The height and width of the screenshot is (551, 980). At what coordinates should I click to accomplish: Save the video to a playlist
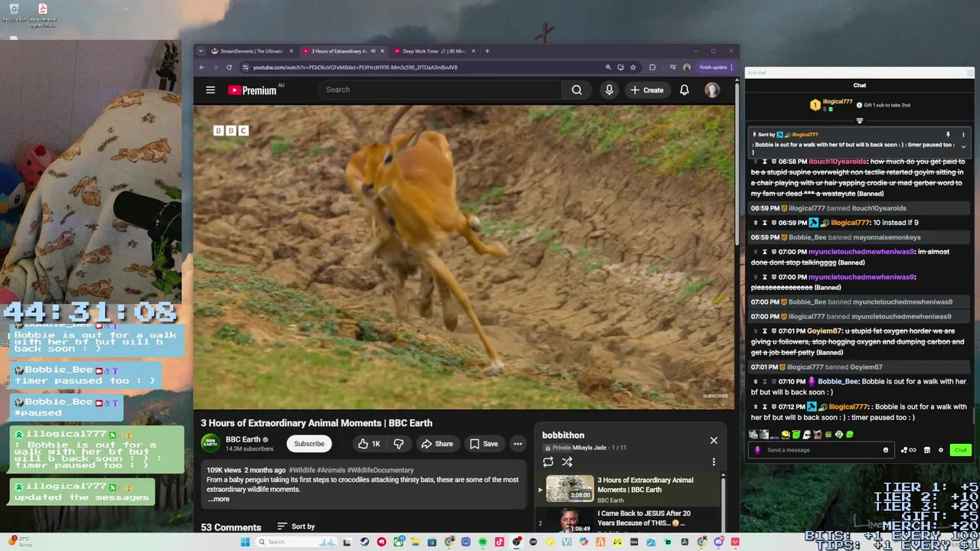click(x=484, y=444)
